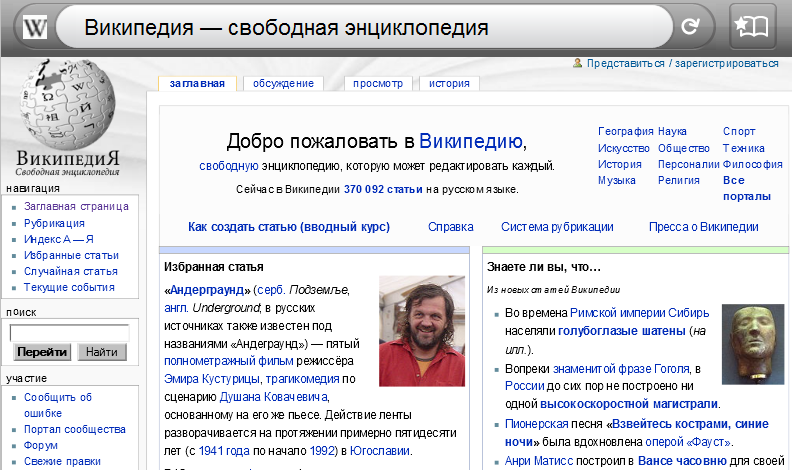The image size is (792, 470).
Task: Open the «Андерграунд» featured article link
Action: (x=207, y=290)
